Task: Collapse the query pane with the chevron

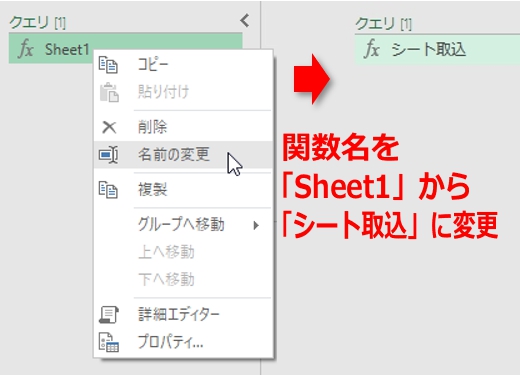Action: [245, 21]
